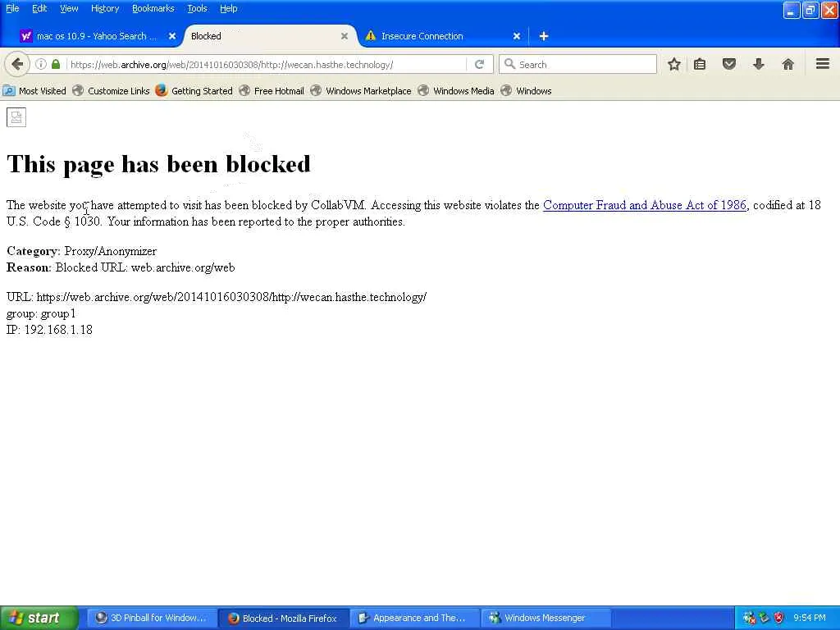Open the Windows bookmark
This screenshot has width=840, height=630.
(526, 91)
